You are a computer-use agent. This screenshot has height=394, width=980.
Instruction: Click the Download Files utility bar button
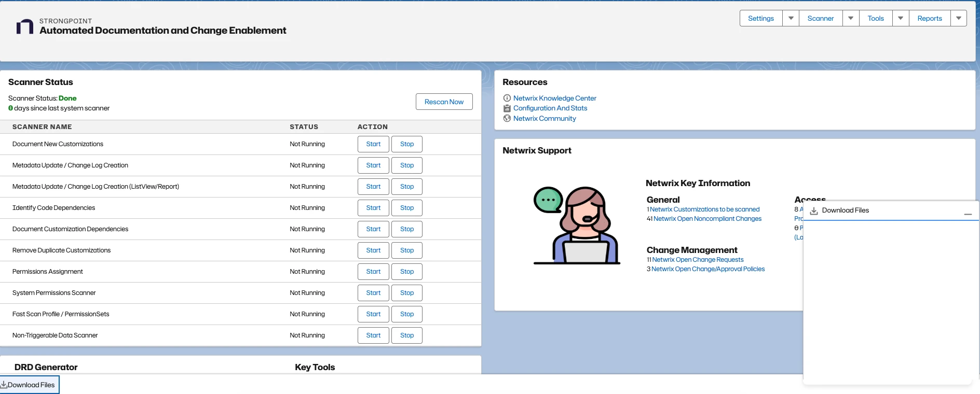point(29,385)
